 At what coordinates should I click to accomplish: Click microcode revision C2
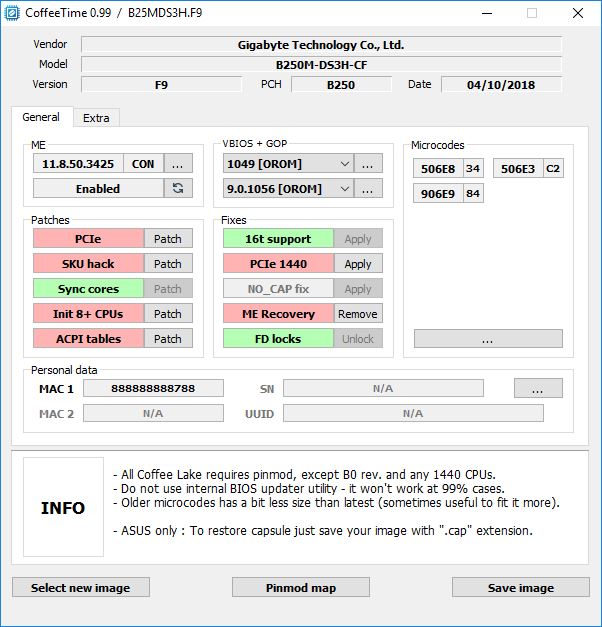[x=553, y=168]
